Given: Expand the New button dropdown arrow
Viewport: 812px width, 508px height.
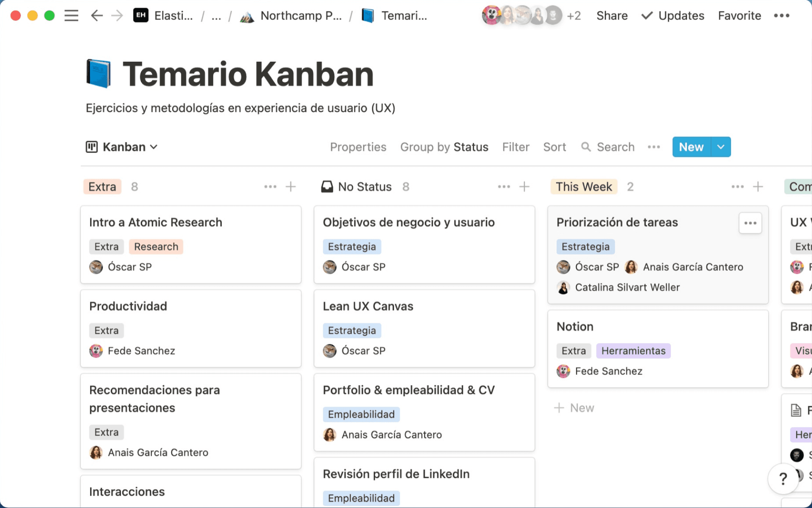Looking at the screenshot, I should tap(721, 147).
